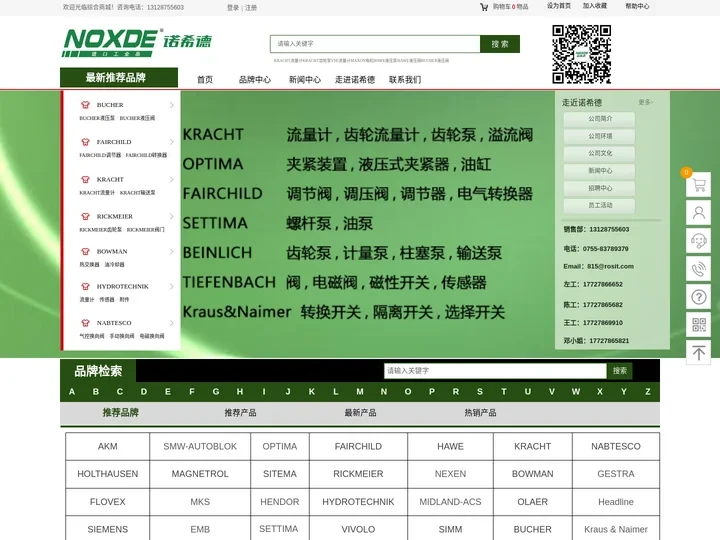
Task: Switch to 最新产品 tab
Action: point(360,412)
